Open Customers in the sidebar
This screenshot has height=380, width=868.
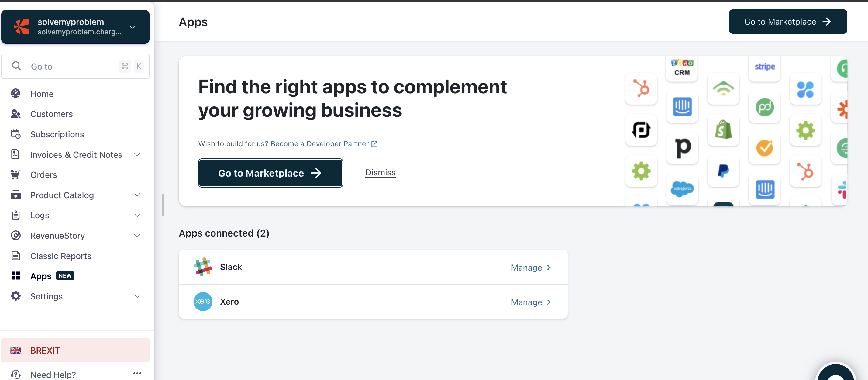point(52,114)
